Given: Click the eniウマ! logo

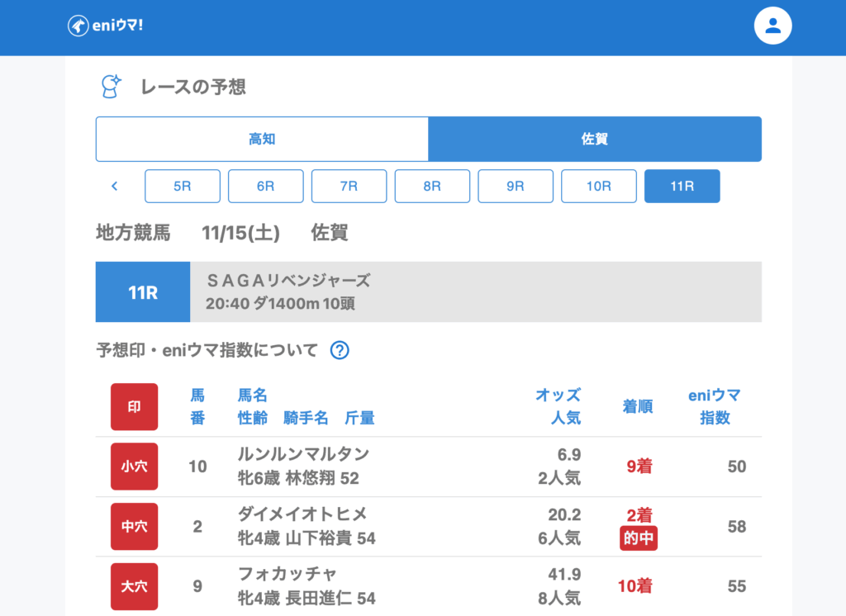Looking at the screenshot, I should click(x=105, y=26).
